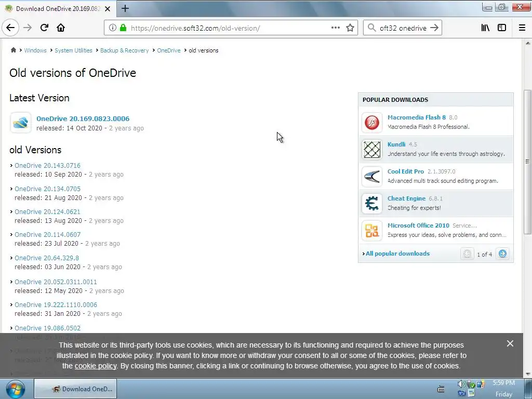Open the Backup & Recovery breadcrumb link
This screenshot has width=532, height=399.
(125, 50)
